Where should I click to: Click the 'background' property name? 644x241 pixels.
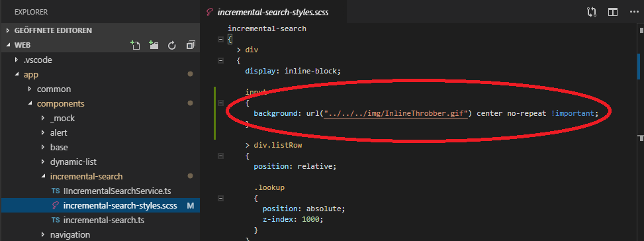click(x=275, y=113)
